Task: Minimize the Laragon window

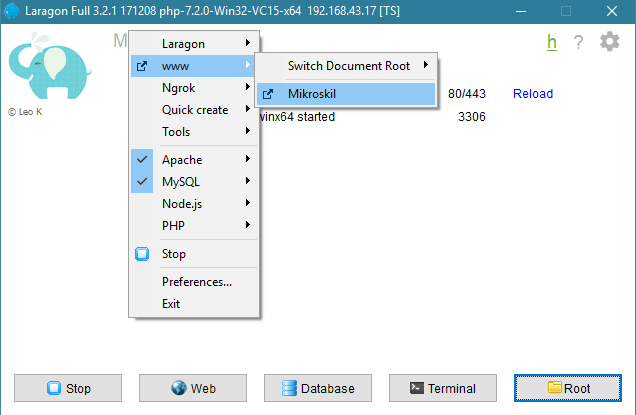Action: [521, 11]
